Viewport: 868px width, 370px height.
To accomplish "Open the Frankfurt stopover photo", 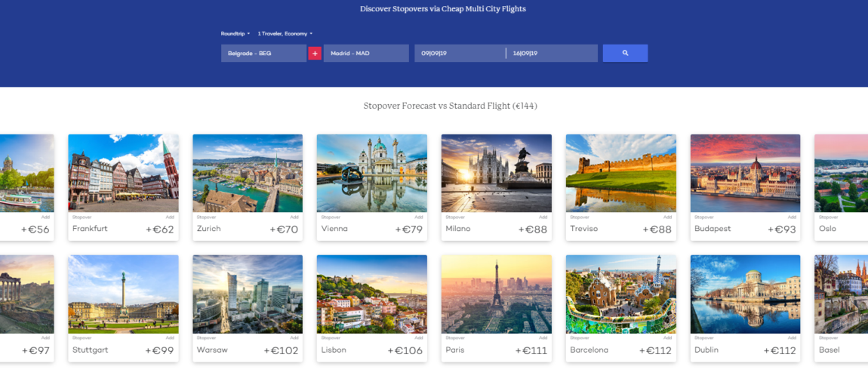I will (124, 174).
